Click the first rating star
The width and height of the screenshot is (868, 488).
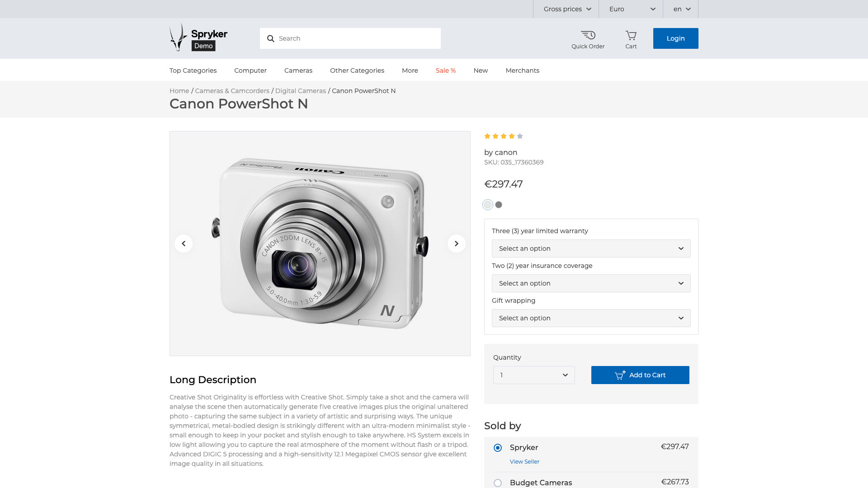point(487,136)
